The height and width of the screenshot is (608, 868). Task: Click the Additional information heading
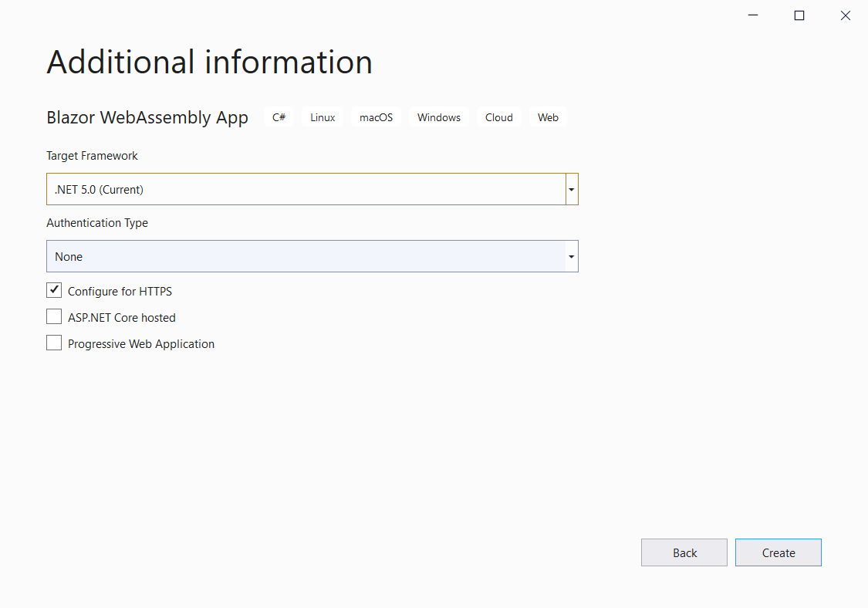[209, 62]
